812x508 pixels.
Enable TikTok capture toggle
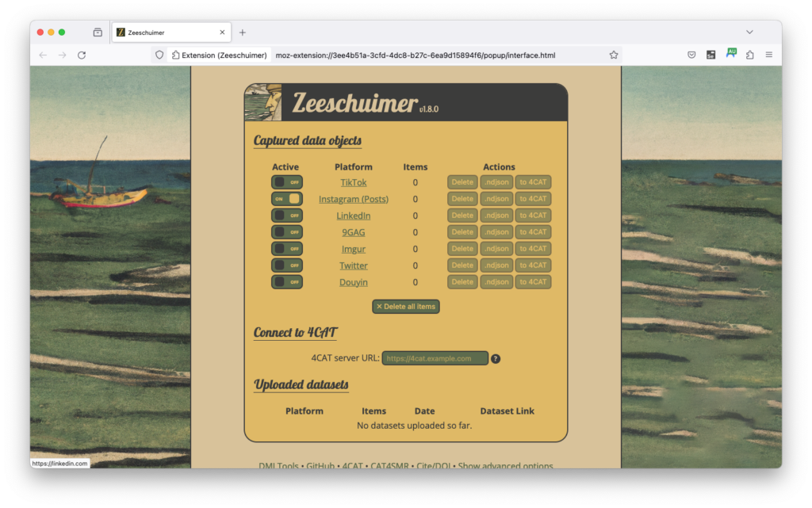click(286, 182)
